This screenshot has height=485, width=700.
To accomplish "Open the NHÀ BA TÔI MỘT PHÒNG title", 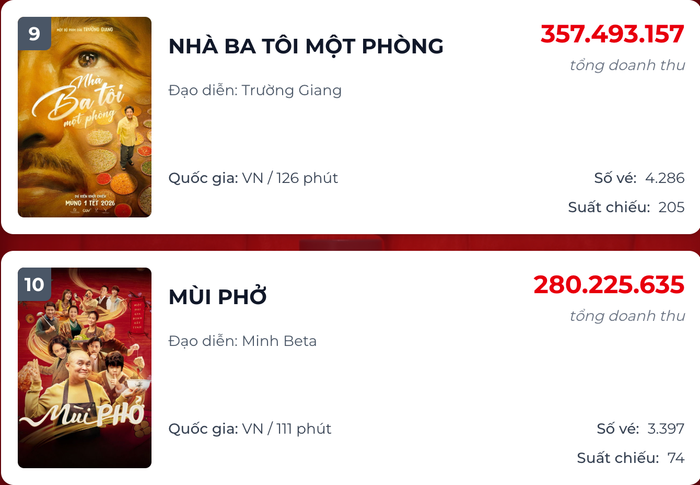I will point(306,46).
